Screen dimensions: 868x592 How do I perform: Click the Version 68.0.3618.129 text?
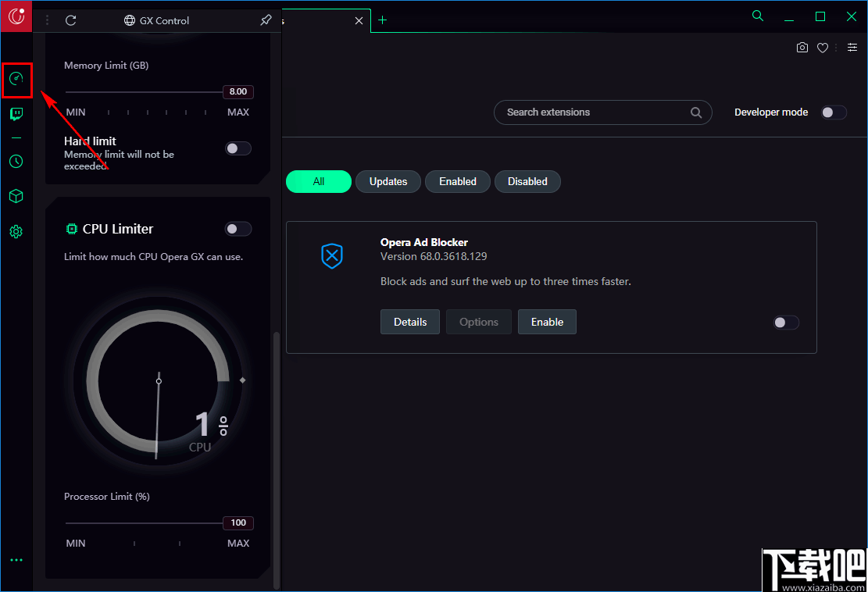[x=434, y=257]
